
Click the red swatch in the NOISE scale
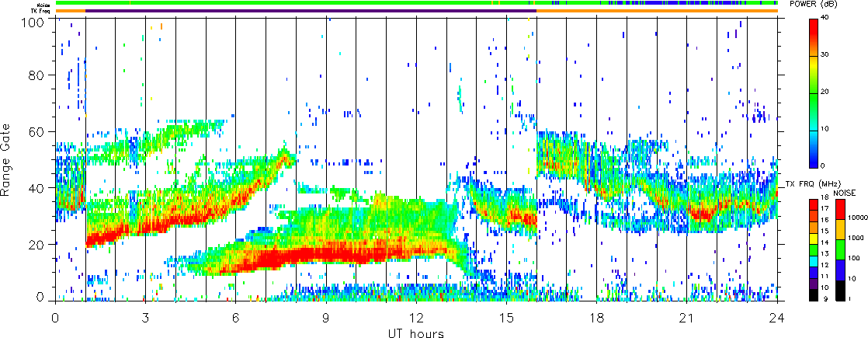[840, 210]
